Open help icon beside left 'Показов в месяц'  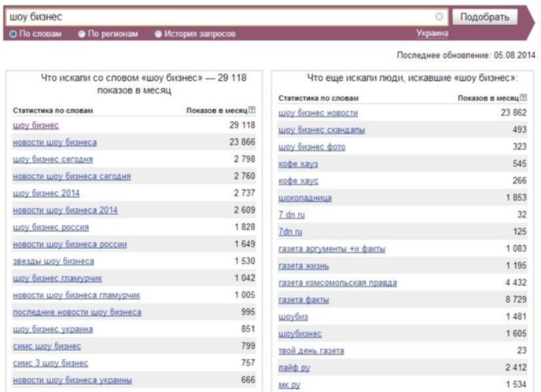pyautogui.click(x=252, y=110)
